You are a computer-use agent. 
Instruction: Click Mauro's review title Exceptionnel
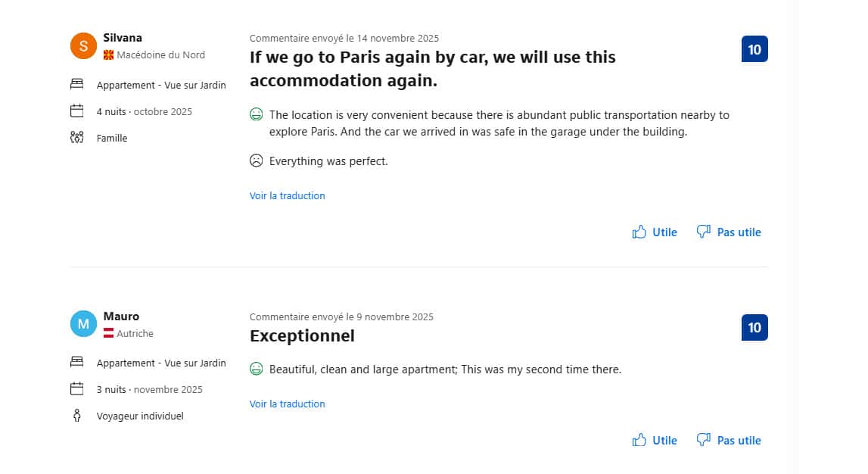pos(302,335)
